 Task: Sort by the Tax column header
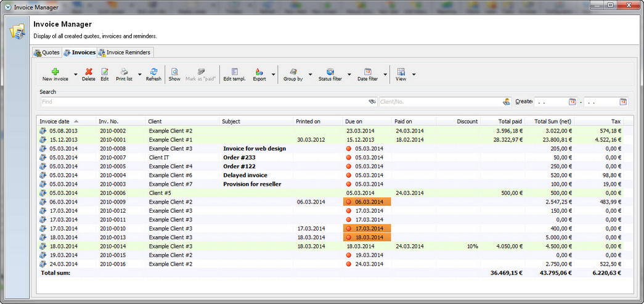[599, 121]
